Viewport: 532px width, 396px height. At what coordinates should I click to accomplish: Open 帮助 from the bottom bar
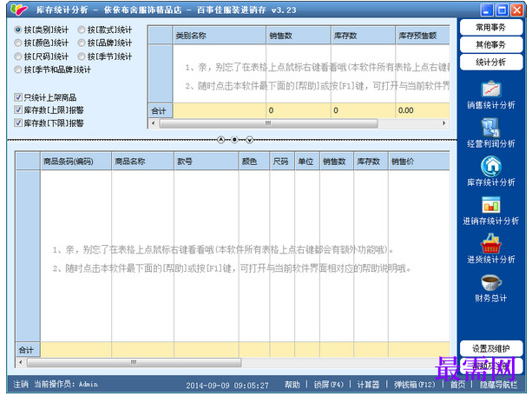pos(292,385)
